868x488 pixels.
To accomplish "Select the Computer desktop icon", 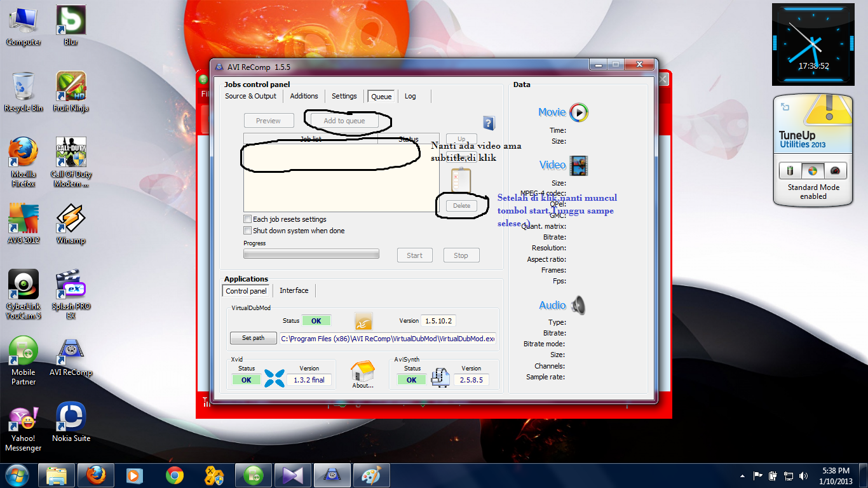I will tap(24, 26).
